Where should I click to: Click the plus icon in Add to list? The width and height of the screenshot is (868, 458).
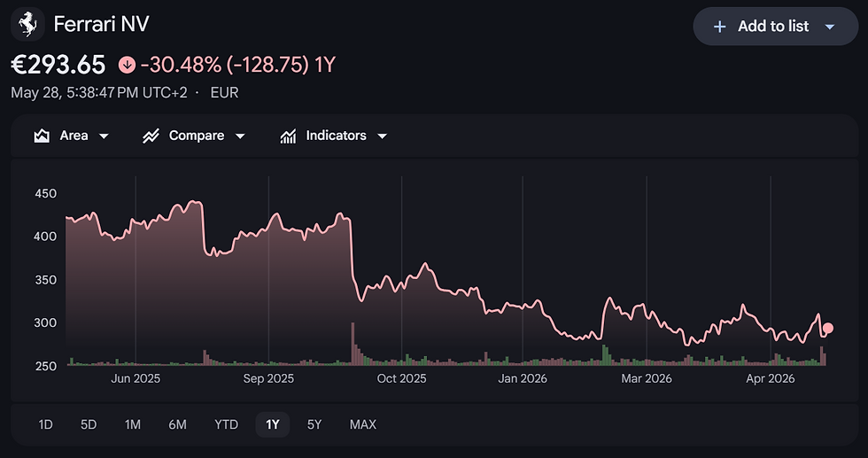click(719, 27)
